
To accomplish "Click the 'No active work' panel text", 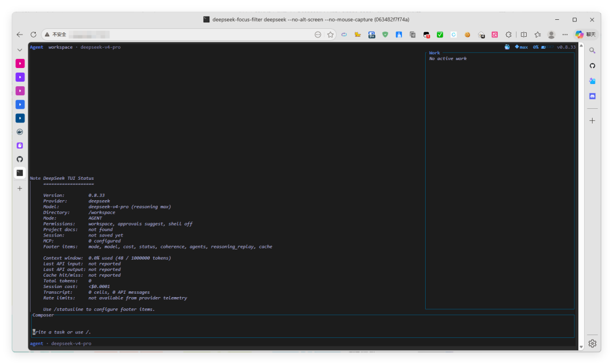I will (448, 58).
